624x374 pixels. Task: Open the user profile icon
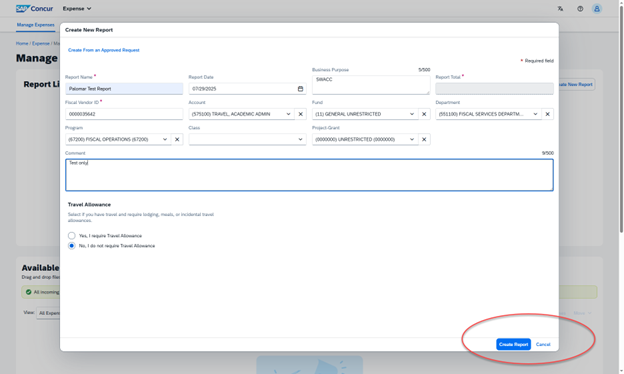(x=597, y=8)
